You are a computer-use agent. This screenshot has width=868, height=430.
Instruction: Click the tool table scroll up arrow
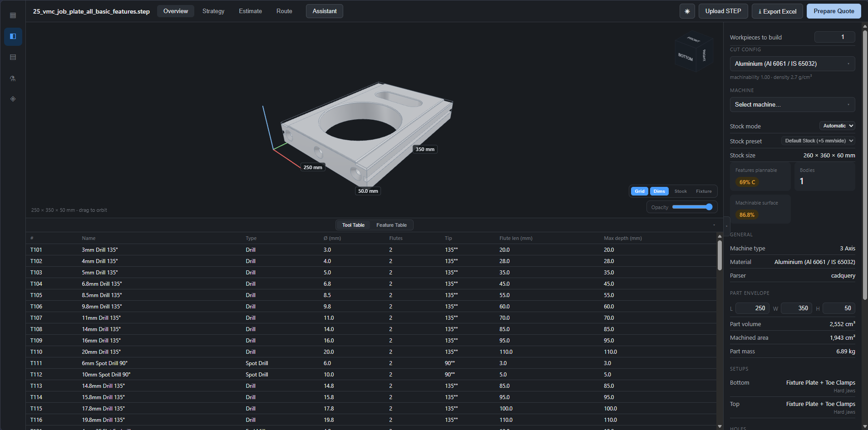(x=720, y=236)
